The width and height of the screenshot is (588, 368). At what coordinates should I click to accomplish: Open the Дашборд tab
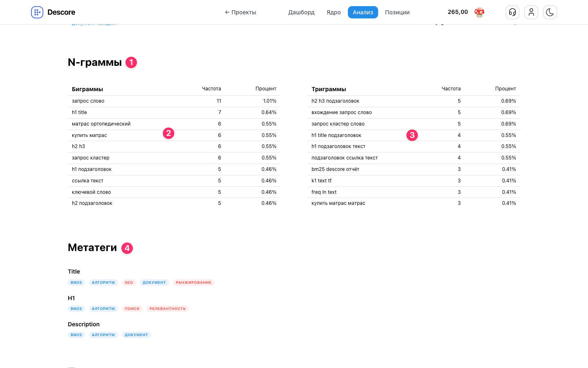click(x=301, y=12)
